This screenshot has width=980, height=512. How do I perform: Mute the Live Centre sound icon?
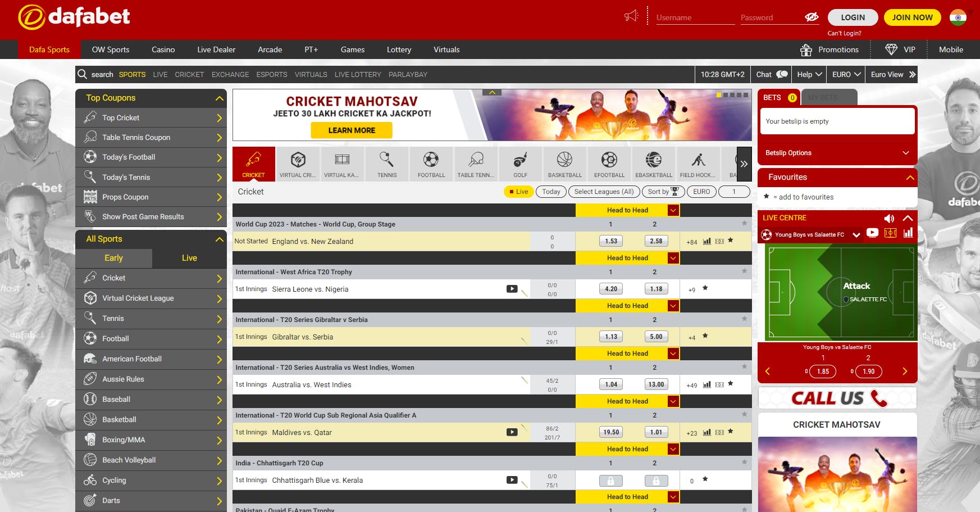tap(889, 218)
